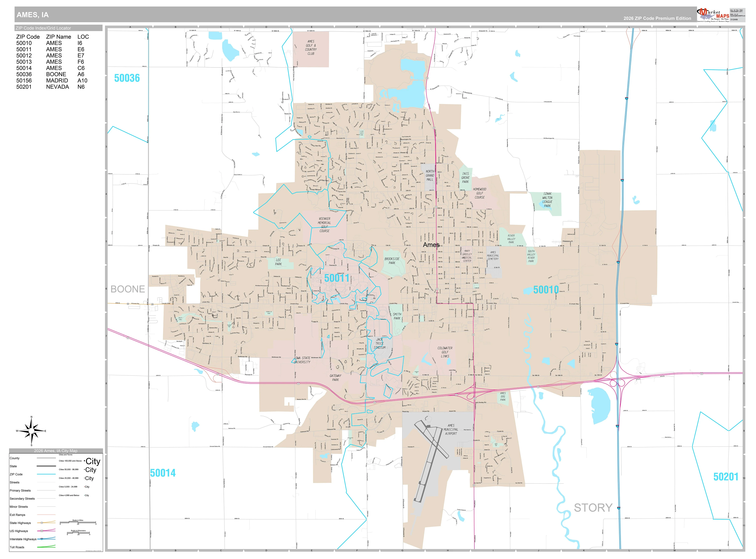Click grid location "A10" in the index
Image resolution: width=756 pixels, height=559 pixels.
coord(82,81)
